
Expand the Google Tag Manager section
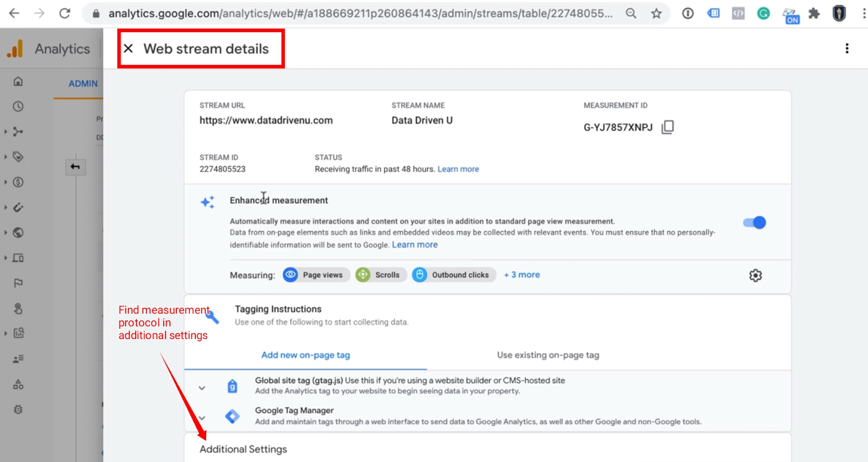click(x=202, y=418)
